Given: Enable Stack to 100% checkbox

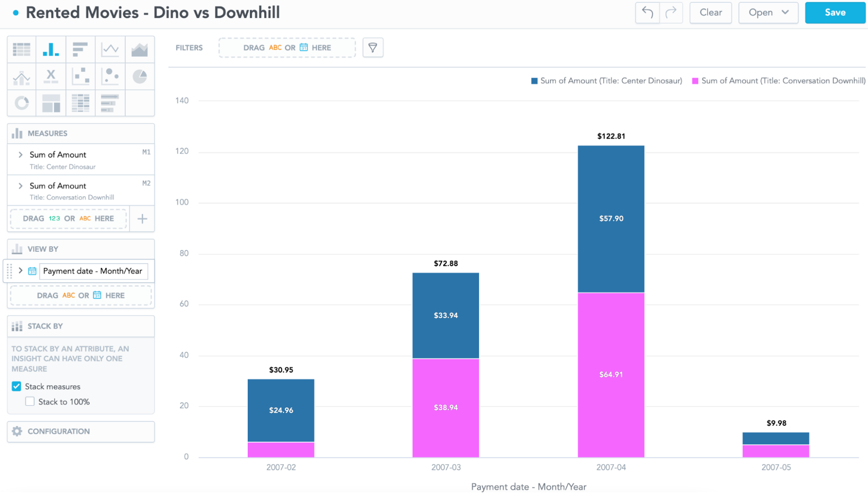Looking at the screenshot, I should click(x=29, y=402).
